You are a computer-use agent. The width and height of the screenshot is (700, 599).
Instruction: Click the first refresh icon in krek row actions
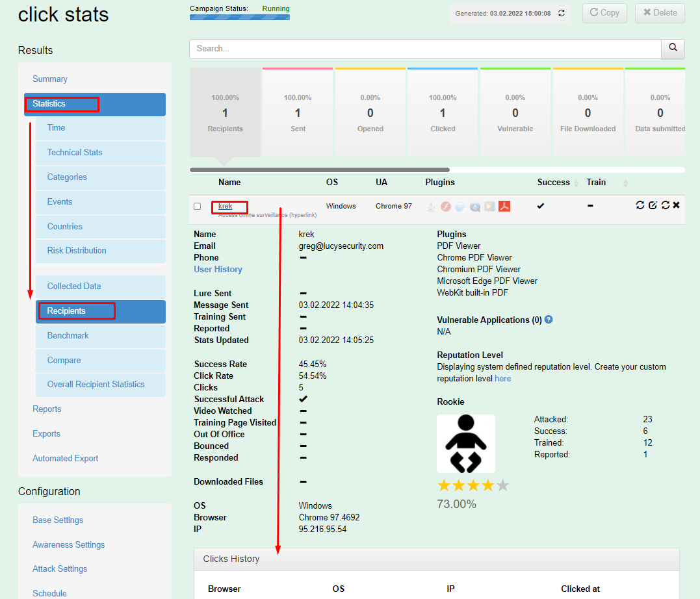pyautogui.click(x=640, y=205)
